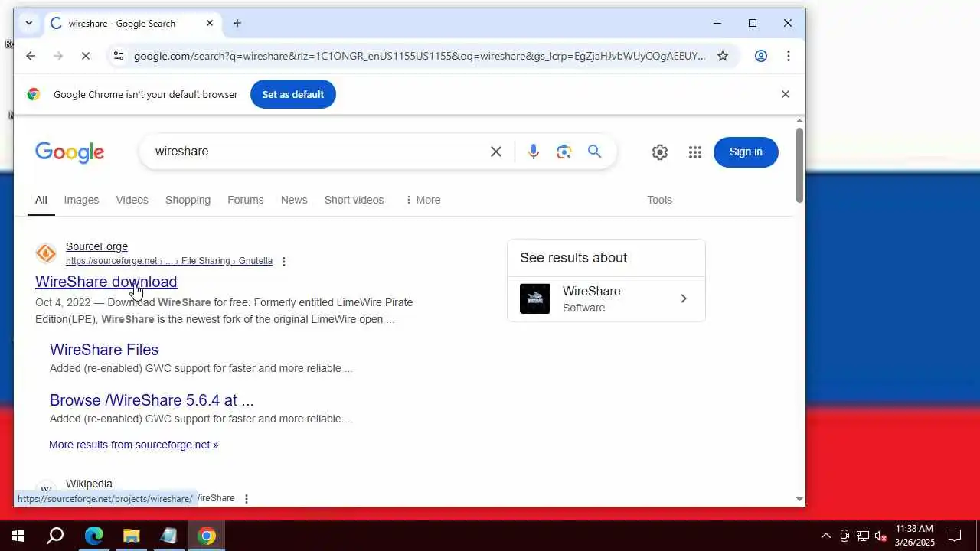Click the SourceForge site name
Image resolution: width=980 pixels, height=551 pixels.
[96, 246]
